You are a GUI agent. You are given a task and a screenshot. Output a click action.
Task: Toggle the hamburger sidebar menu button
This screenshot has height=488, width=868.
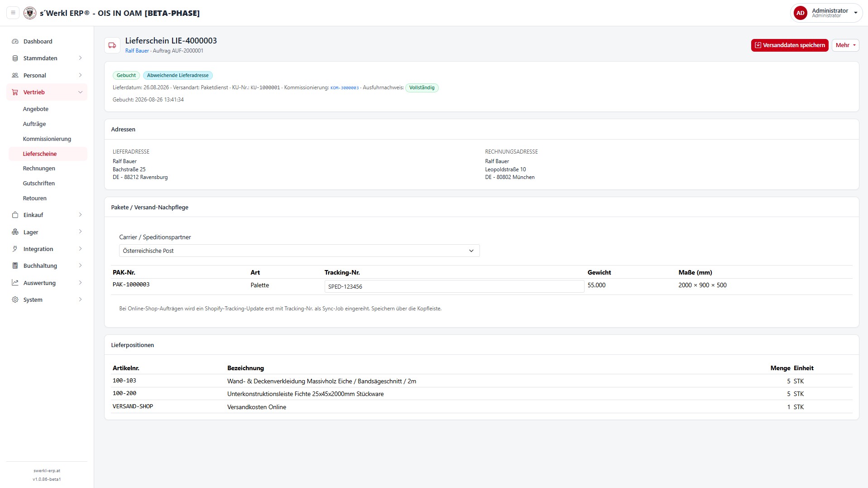13,13
